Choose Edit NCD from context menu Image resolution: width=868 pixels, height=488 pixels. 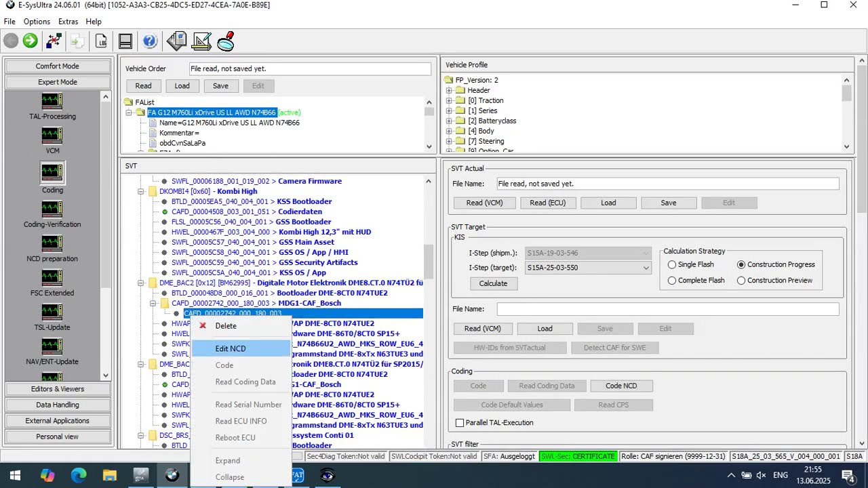[x=240, y=348]
